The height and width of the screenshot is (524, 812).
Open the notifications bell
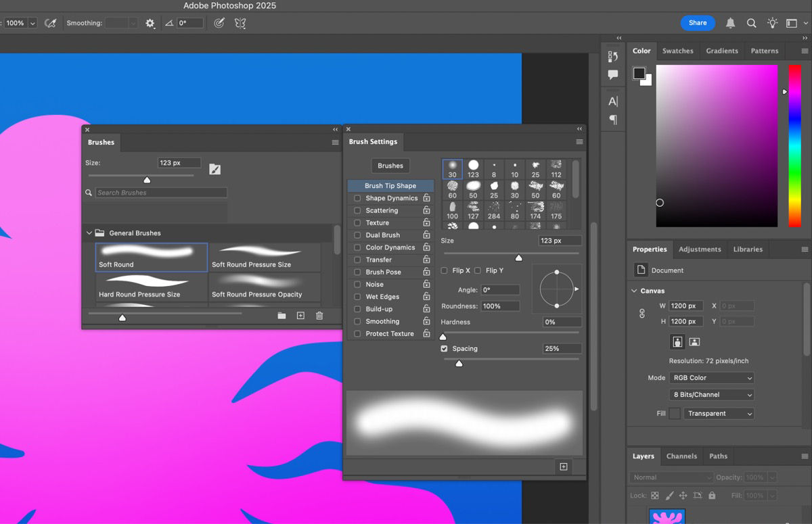730,23
